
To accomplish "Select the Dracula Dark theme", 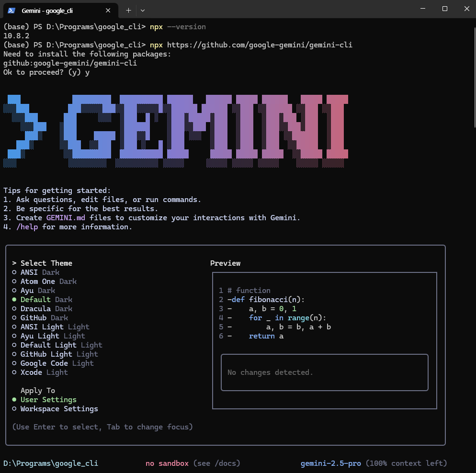I will 42,309.
